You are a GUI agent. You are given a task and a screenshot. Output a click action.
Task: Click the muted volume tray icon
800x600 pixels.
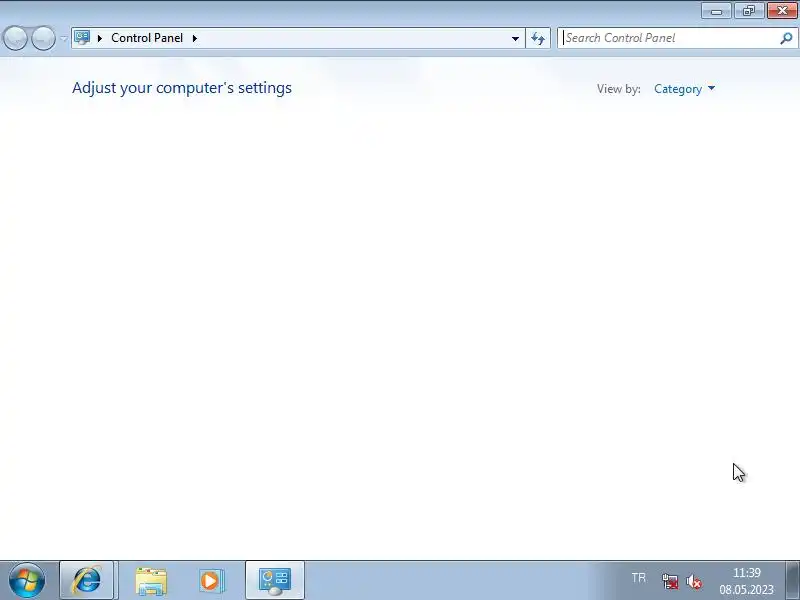click(694, 581)
